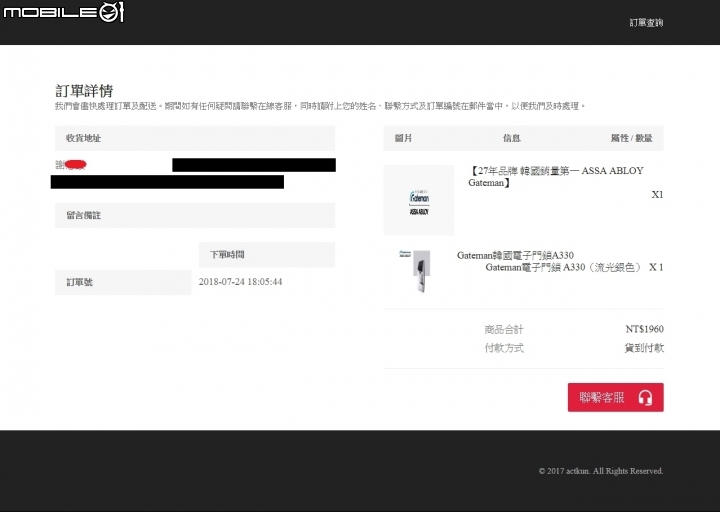This screenshot has height=512, width=720.
Task: Select the 27年品牌 ASSA ABLOY Gateman product title
Action: point(556,176)
